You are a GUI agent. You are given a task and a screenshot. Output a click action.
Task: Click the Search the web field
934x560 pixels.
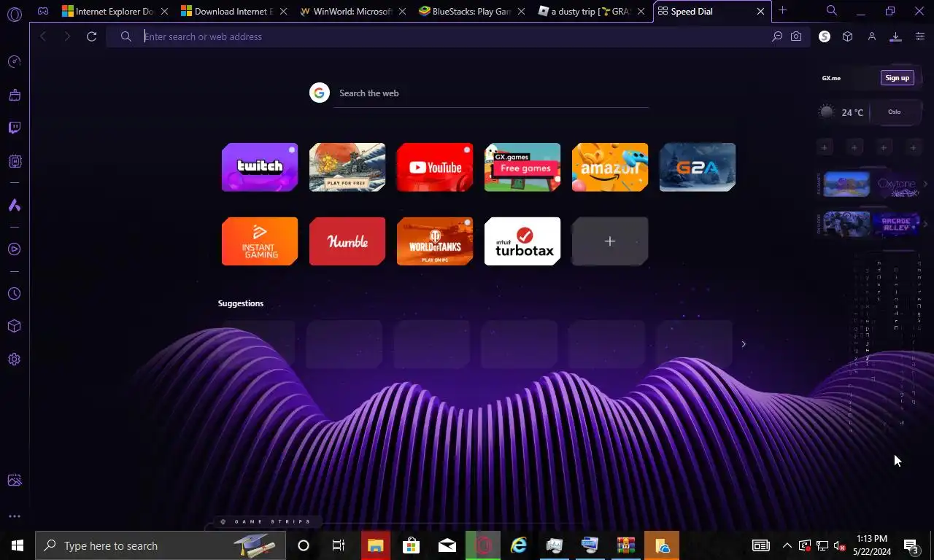(x=493, y=93)
